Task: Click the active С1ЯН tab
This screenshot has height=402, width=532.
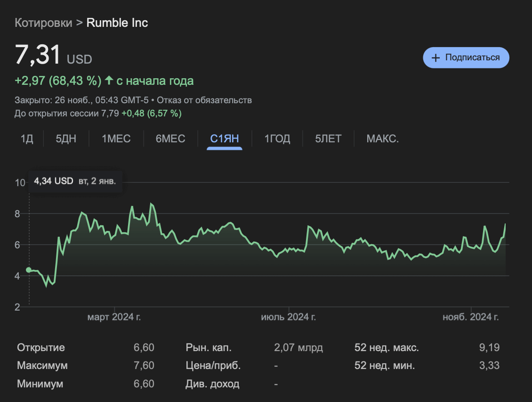Action: click(x=225, y=139)
